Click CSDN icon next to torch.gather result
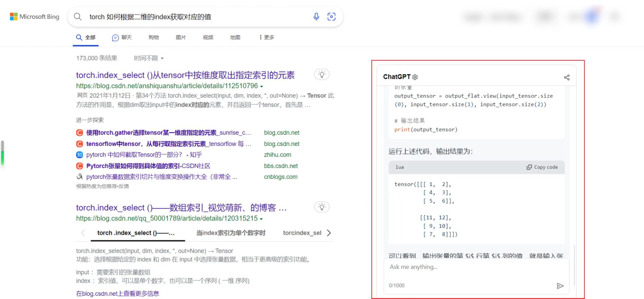This screenshot has width=644, height=299. [x=79, y=133]
